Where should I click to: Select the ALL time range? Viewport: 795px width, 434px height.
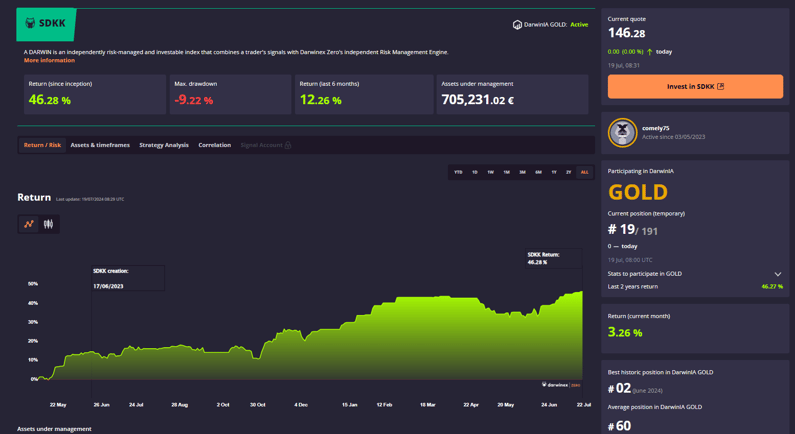(584, 172)
